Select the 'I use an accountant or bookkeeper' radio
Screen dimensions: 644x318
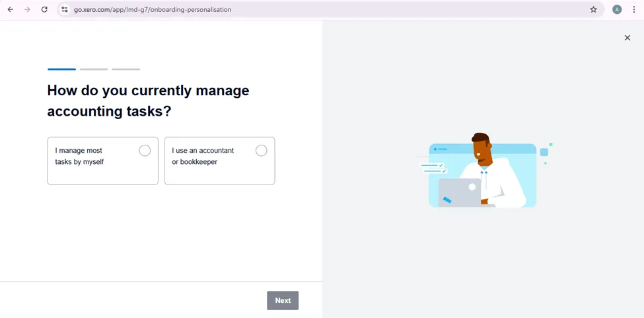pos(261,151)
